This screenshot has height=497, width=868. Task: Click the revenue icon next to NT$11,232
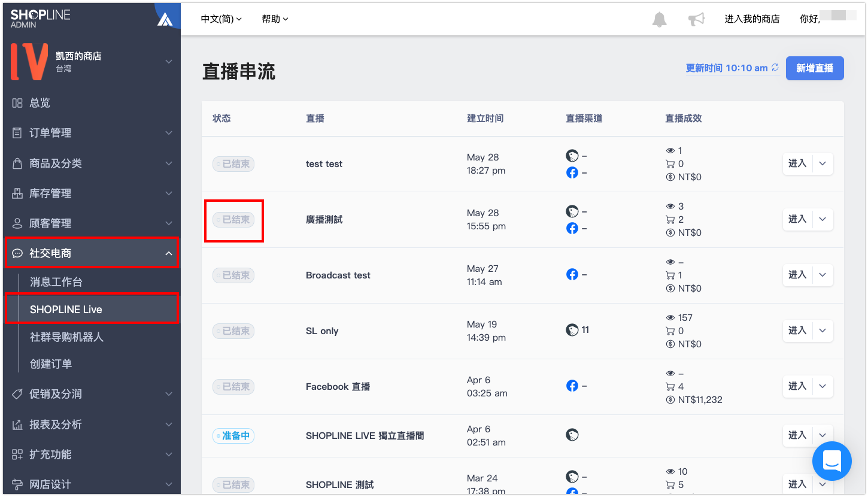pyautogui.click(x=670, y=400)
